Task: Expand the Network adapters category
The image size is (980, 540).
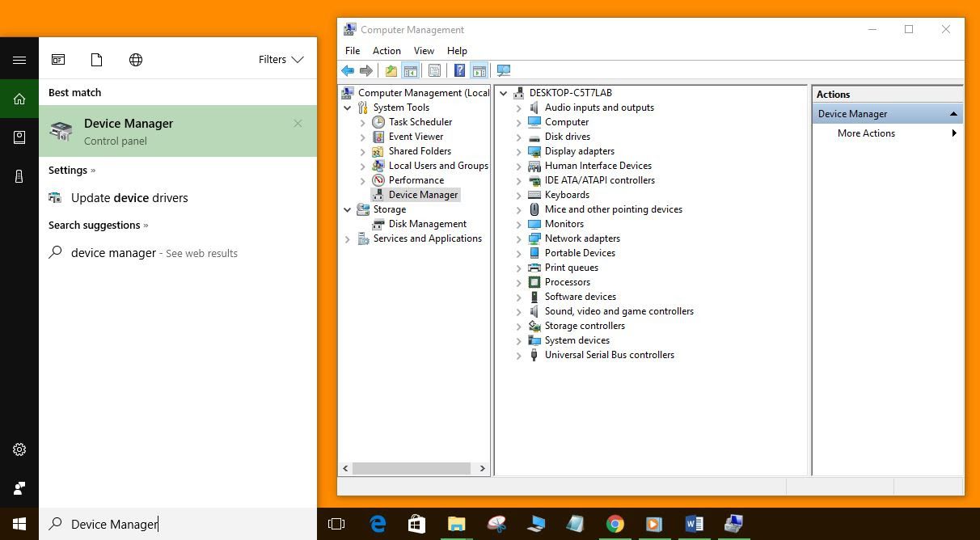Action: pos(519,238)
